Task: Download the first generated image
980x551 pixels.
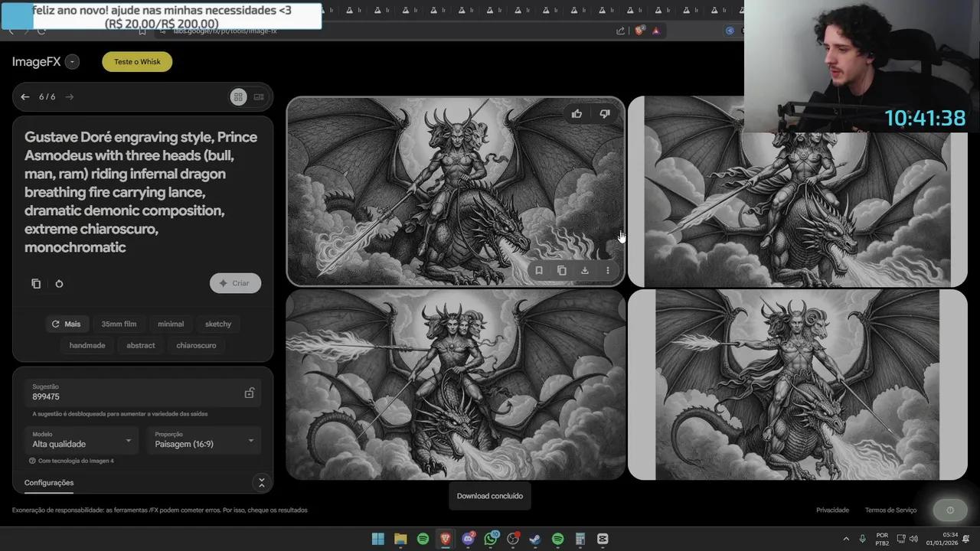Action: [585, 270]
